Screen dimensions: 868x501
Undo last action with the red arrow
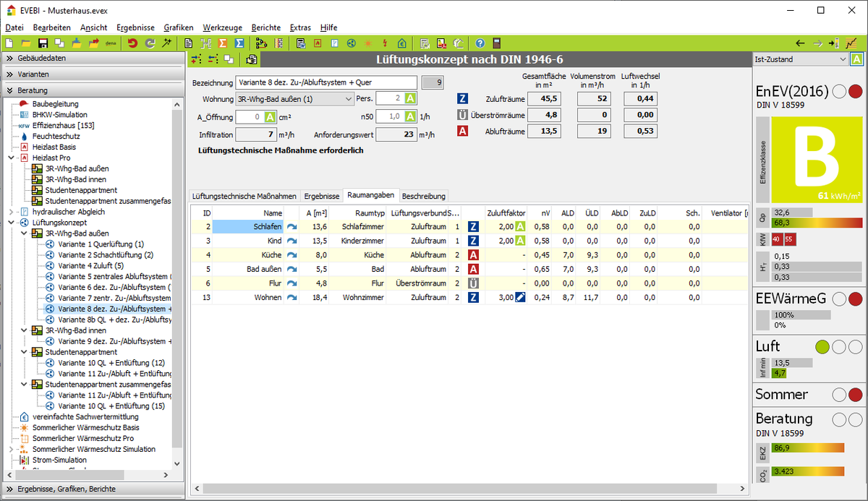(133, 43)
